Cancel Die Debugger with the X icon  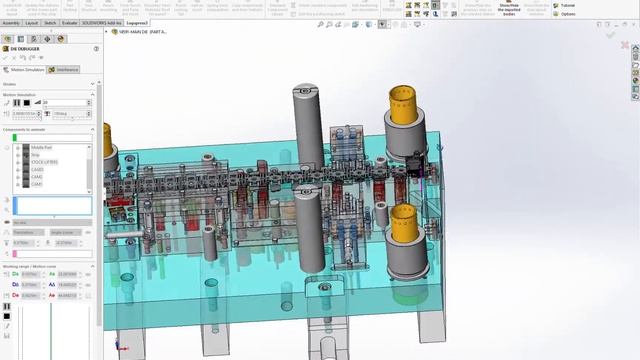(14, 58)
